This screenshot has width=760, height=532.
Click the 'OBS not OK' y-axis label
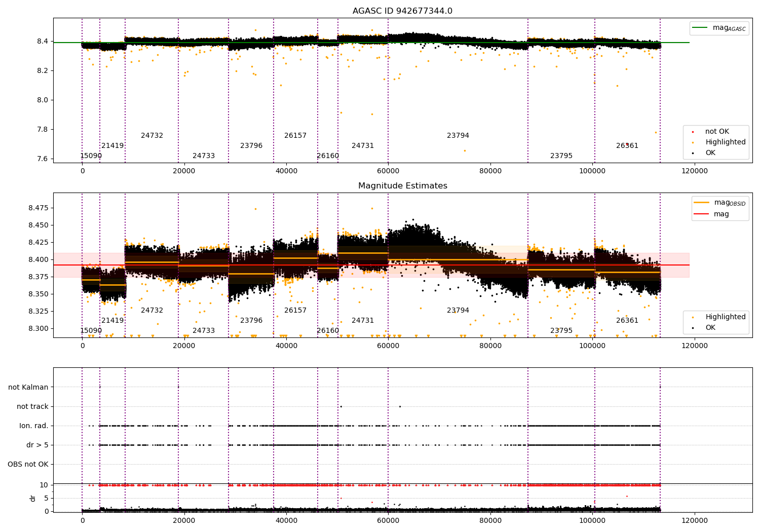pos(28,464)
